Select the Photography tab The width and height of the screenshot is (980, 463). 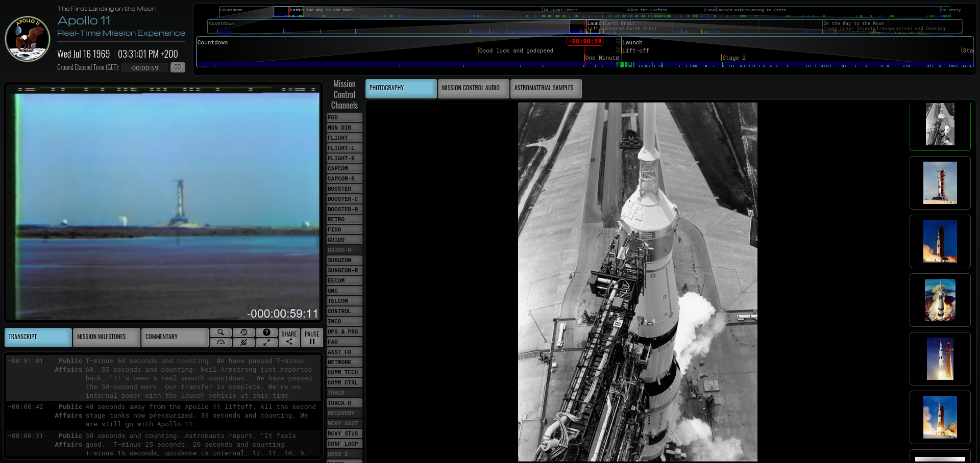pyautogui.click(x=401, y=88)
